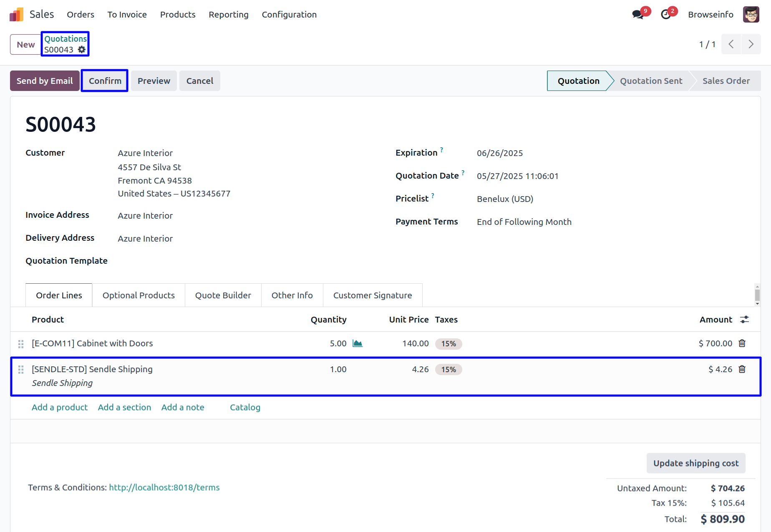Click the drag handle of Cabinet line
The height and width of the screenshot is (532, 771).
point(21,344)
